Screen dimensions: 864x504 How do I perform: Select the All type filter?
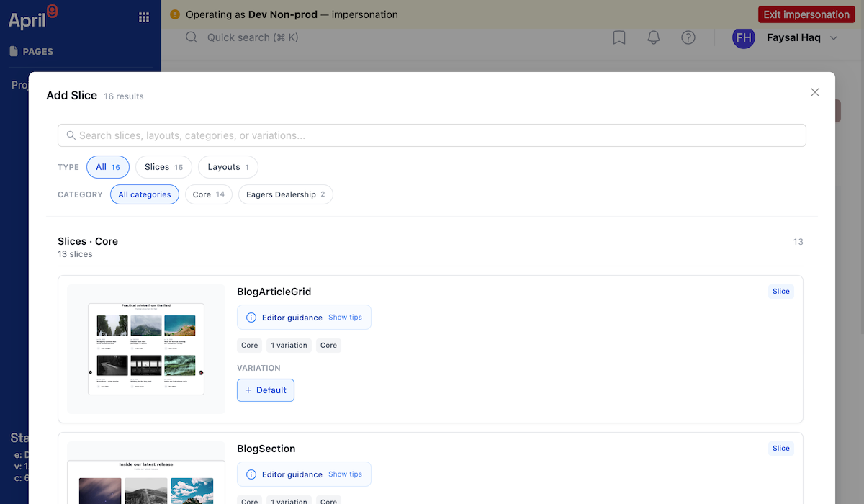[x=108, y=167]
